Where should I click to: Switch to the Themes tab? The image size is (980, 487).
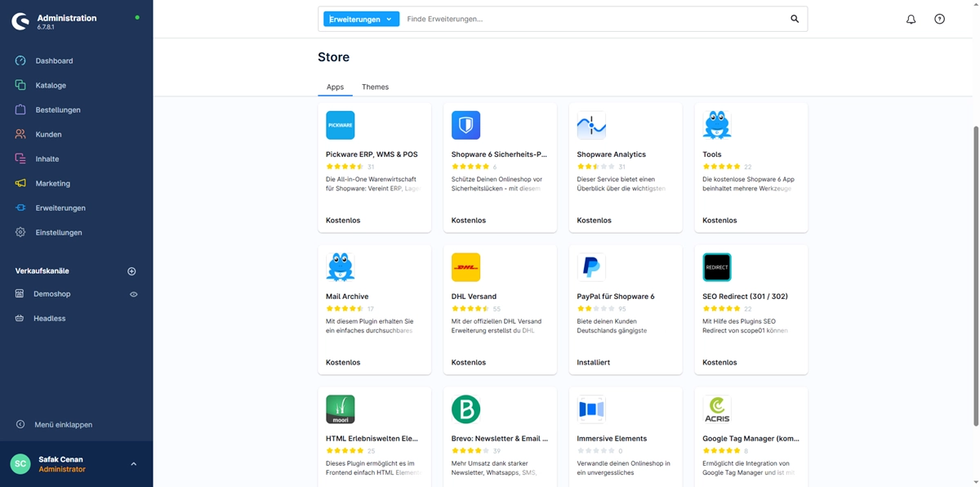tap(375, 87)
